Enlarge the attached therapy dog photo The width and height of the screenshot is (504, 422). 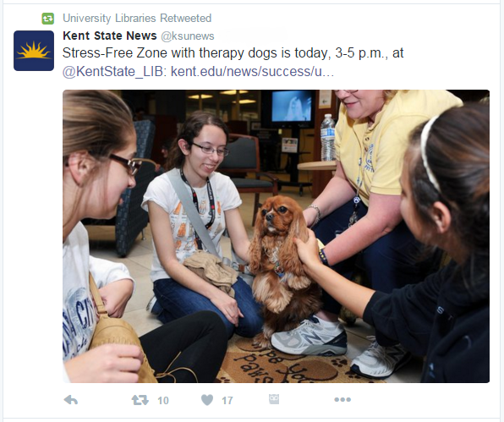point(277,236)
